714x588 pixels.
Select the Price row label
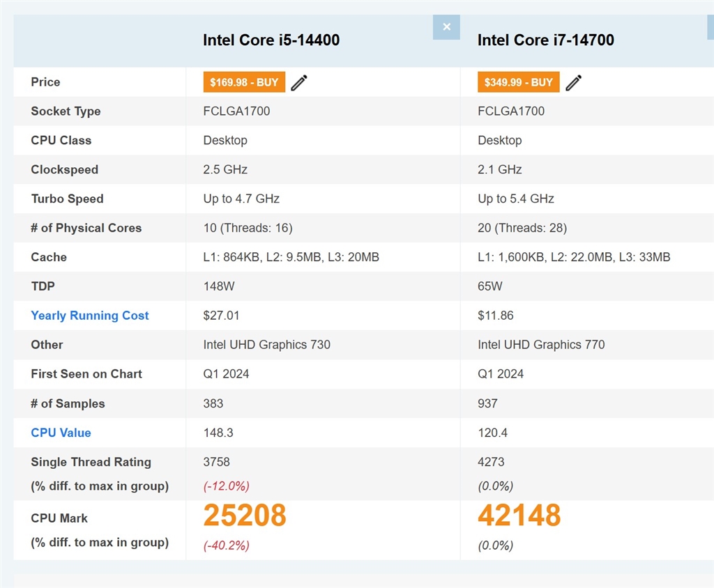coord(45,82)
